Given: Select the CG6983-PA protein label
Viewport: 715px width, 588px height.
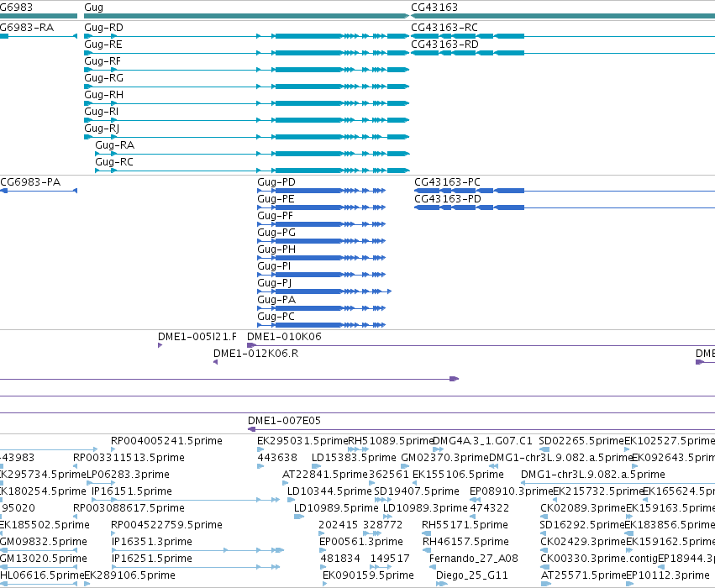Looking at the screenshot, I should (x=30, y=182).
